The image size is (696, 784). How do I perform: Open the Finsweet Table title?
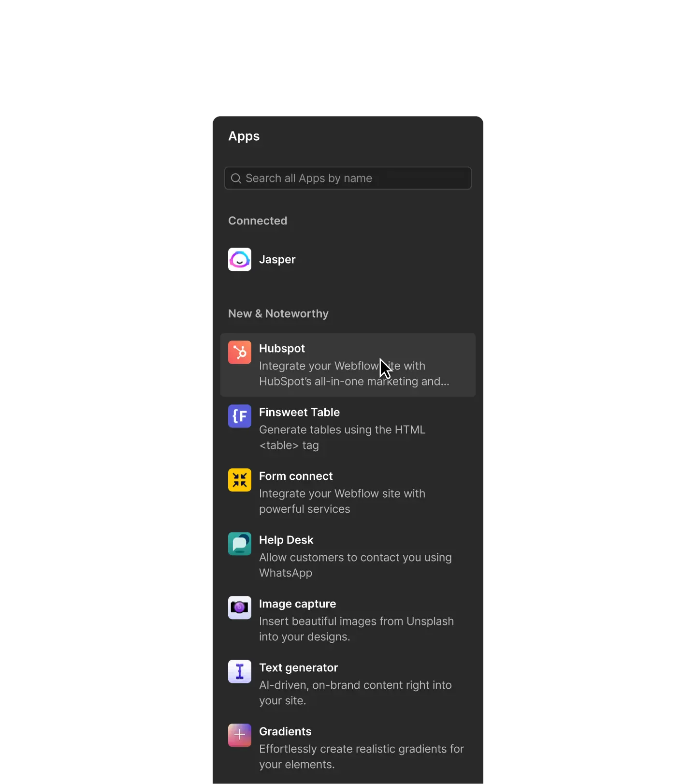point(299,413)
